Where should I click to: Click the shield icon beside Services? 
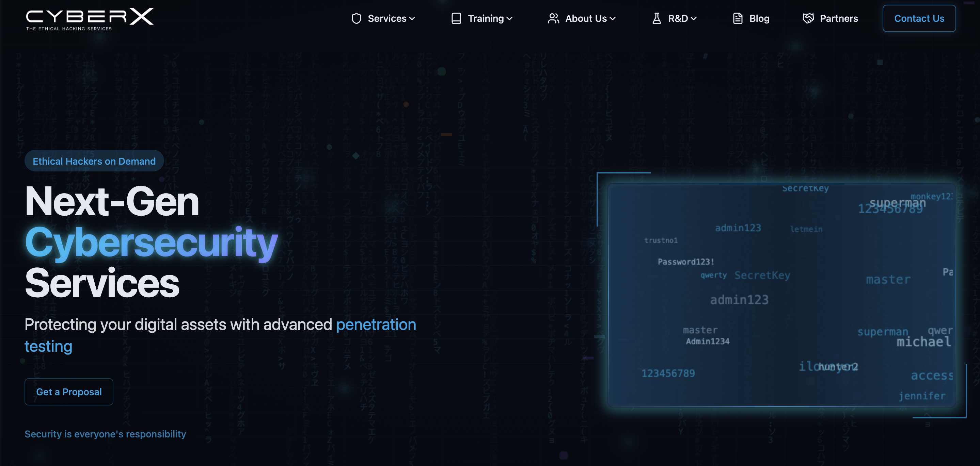coord(356,18)
